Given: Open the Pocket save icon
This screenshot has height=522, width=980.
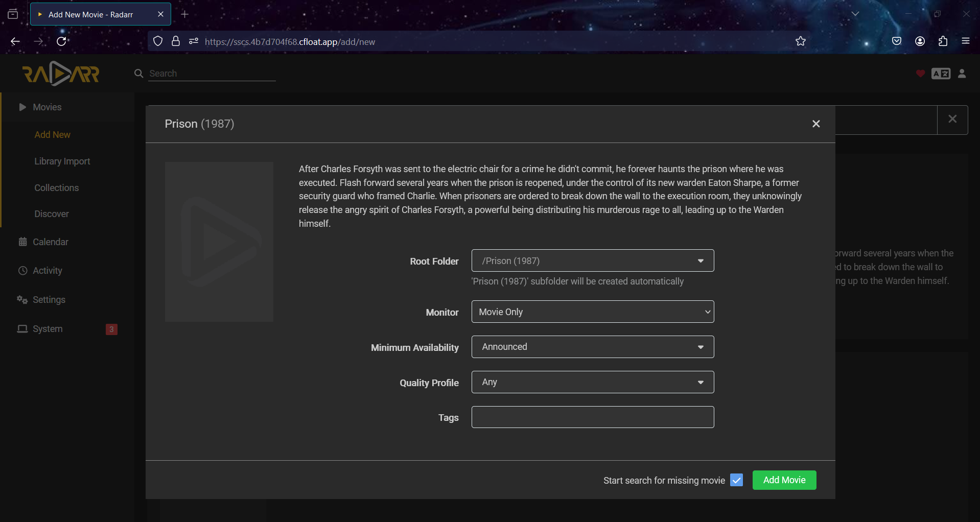Looking at the screenshot, I should tap(897, 41).
